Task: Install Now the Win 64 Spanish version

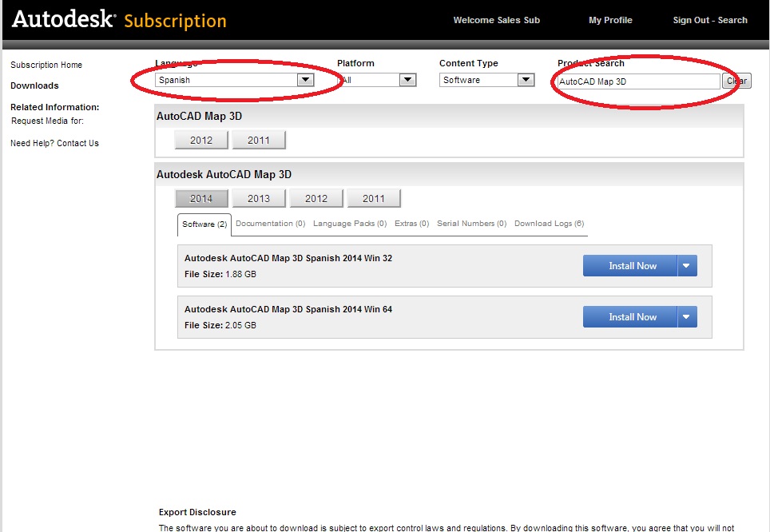Action: click(630, 317)
